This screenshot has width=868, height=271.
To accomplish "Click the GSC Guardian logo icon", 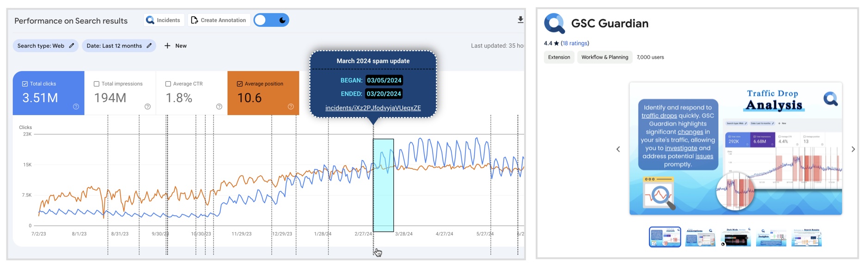I will click(555, 23).
